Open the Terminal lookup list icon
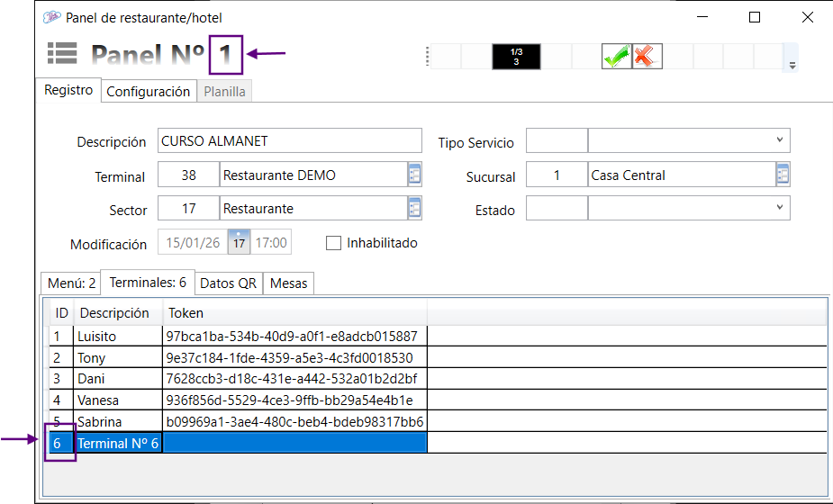This screenshot has width=833, height=504. [x=414, y=175]
